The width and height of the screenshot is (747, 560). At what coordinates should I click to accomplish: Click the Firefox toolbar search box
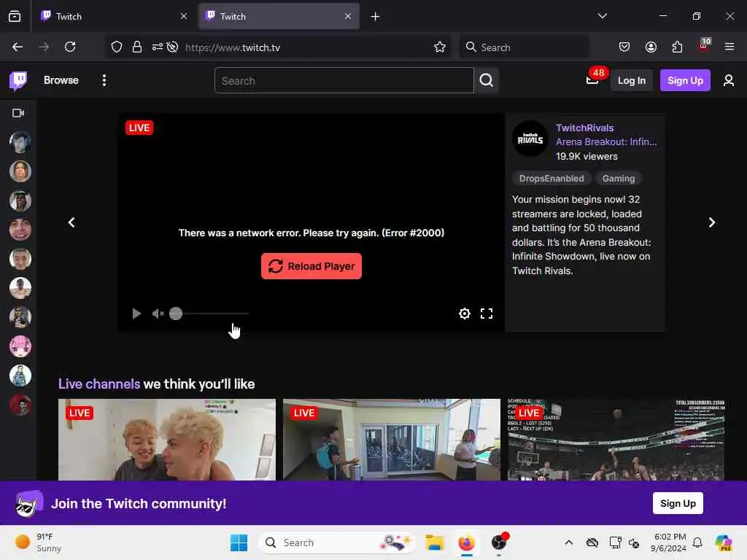pyautogui.click(x=524, y=47)
